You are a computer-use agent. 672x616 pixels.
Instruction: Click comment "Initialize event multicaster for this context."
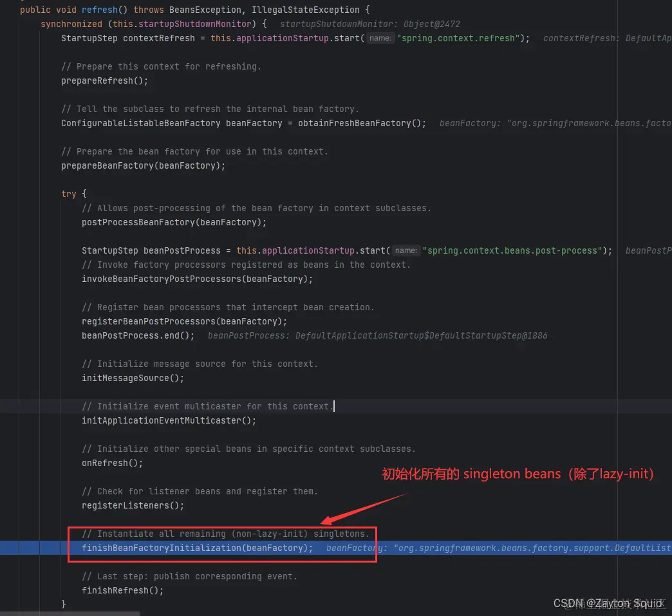click(207, 406)
